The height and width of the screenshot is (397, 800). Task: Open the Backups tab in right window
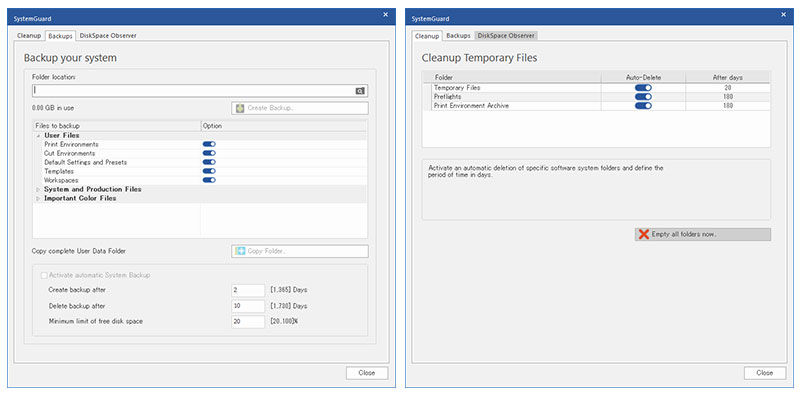pyautogui.click(x=458, y=36)
